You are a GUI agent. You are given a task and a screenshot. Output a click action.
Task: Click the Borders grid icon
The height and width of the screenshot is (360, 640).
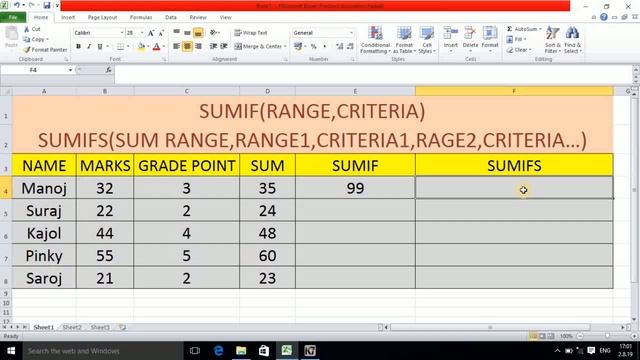click(x=120, y=47)
